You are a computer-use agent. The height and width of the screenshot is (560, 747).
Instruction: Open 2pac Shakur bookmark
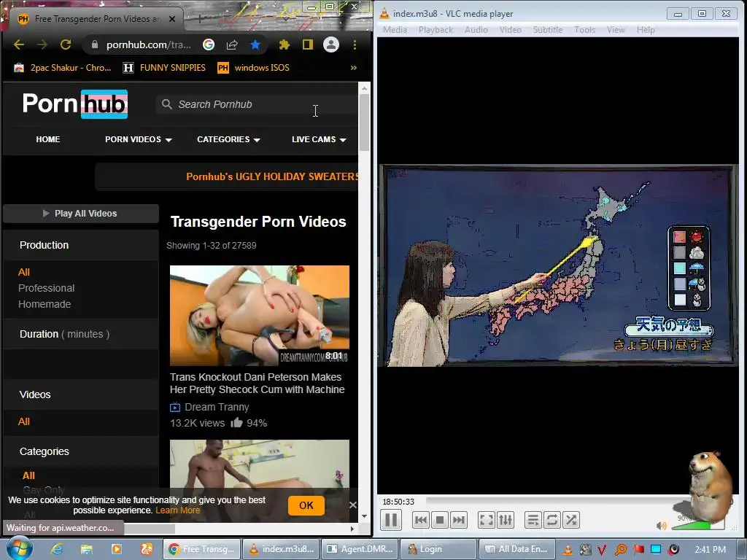point(63,68)
